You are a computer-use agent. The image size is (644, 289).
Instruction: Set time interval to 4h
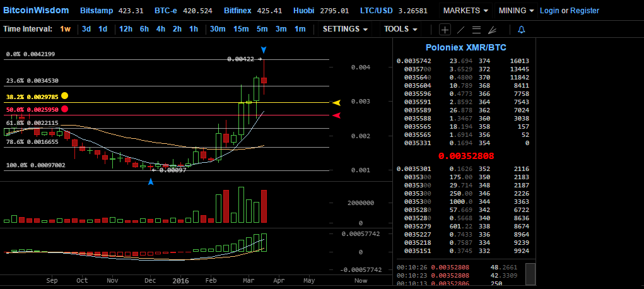click(161, 29)
